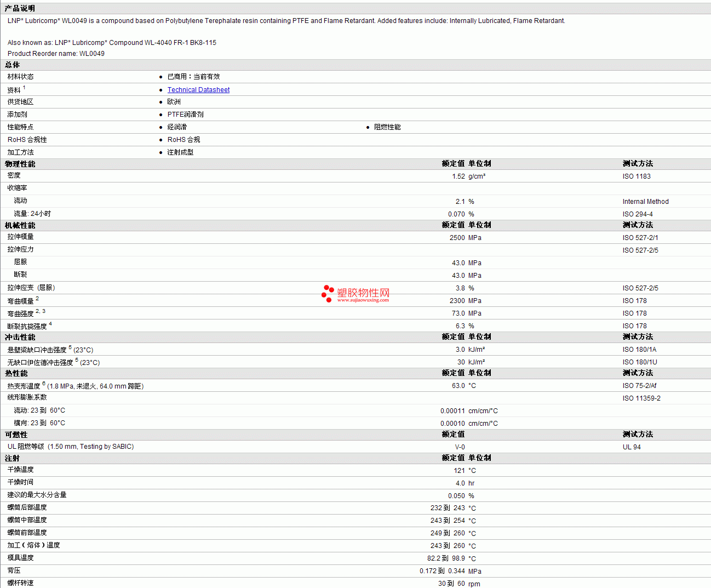Select the 流量: 24小时 row label

point(32,214)
